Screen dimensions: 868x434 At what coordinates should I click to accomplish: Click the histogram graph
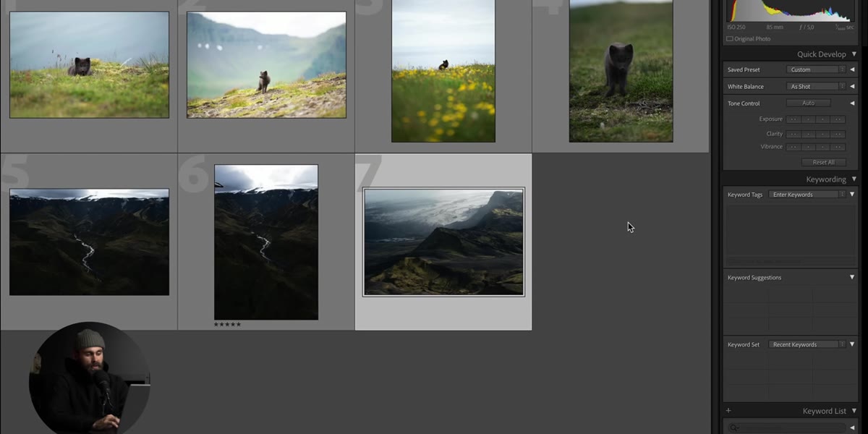(x=790, y=11)
